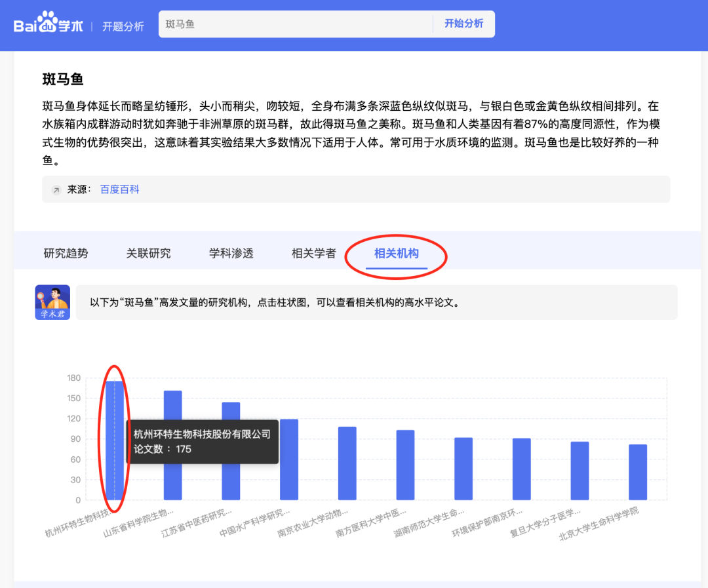The image size is (708, 588).
Task: Select the 相关机构 tab
Action: click(x=397, y=253)
